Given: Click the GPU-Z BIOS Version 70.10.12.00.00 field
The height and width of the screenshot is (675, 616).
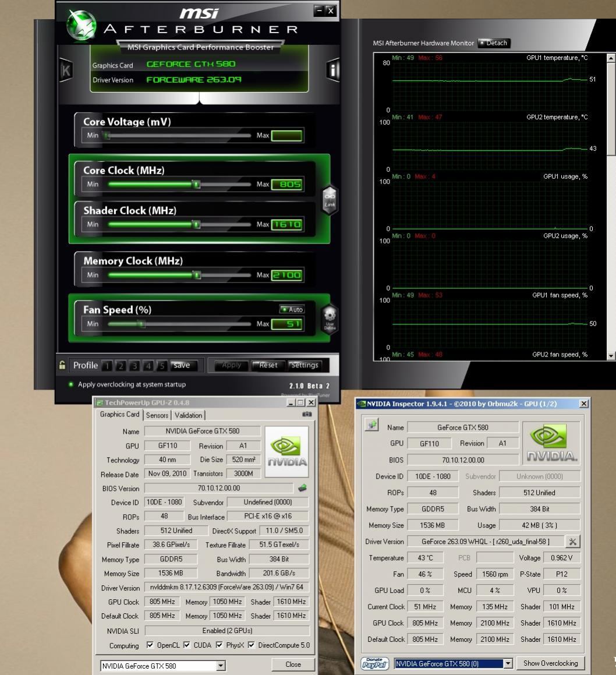Looking at the screenshot, I should pyautogui.click(x=219, y=488).
